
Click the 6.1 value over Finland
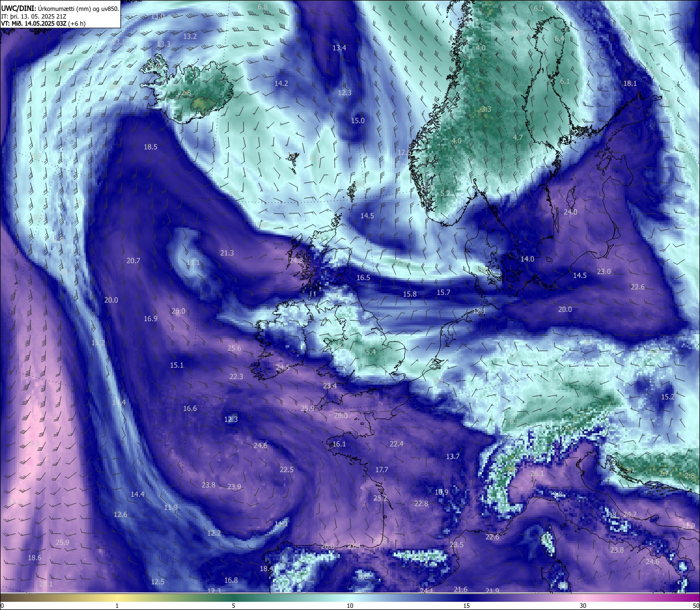565,82
